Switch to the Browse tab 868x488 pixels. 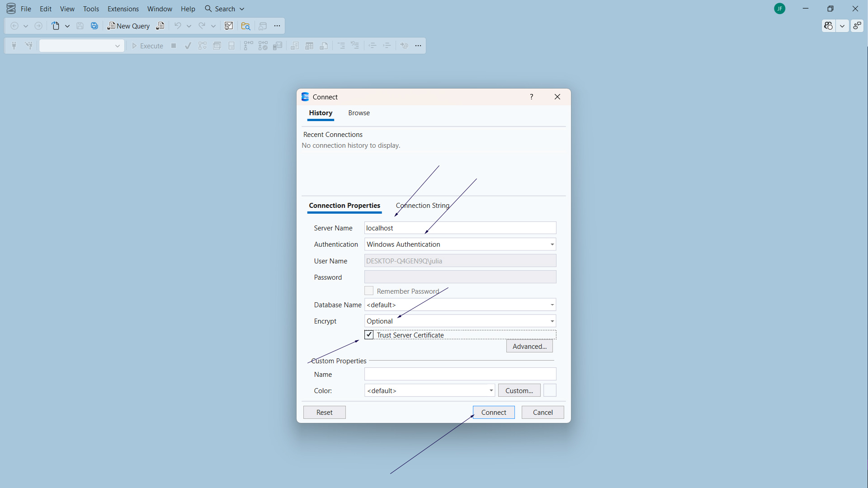pyautogui.click(x=359, y=113)
